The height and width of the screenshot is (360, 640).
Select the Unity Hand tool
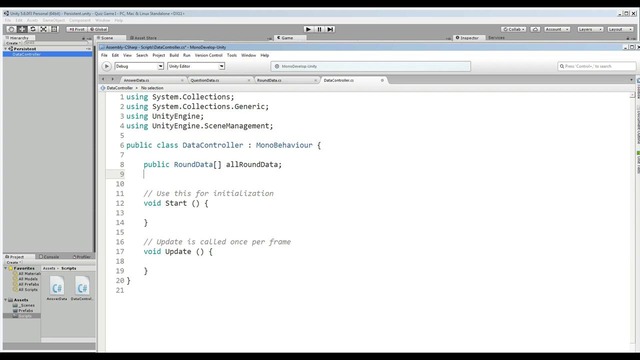point(11,29)
